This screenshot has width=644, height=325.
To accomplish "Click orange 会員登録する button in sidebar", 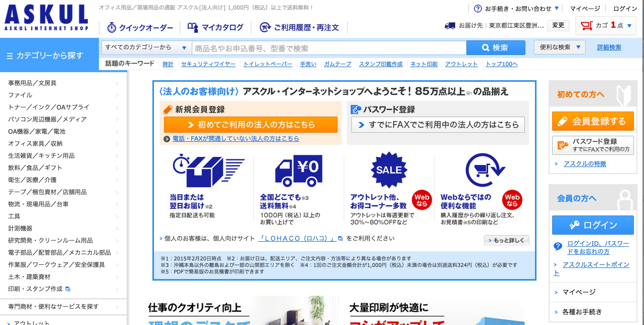I will (593, 121).
